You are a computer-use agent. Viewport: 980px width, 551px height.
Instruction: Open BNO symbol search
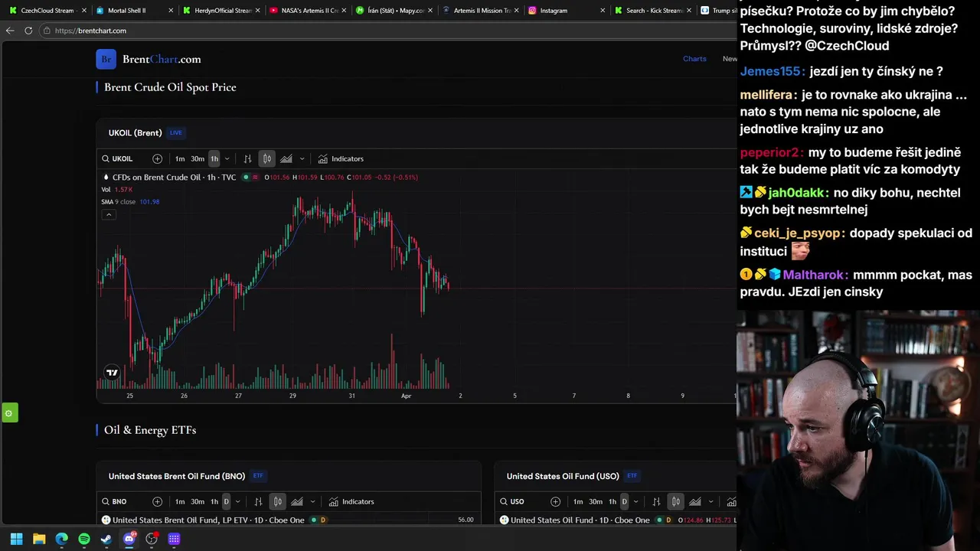click(x=115, y=501)
